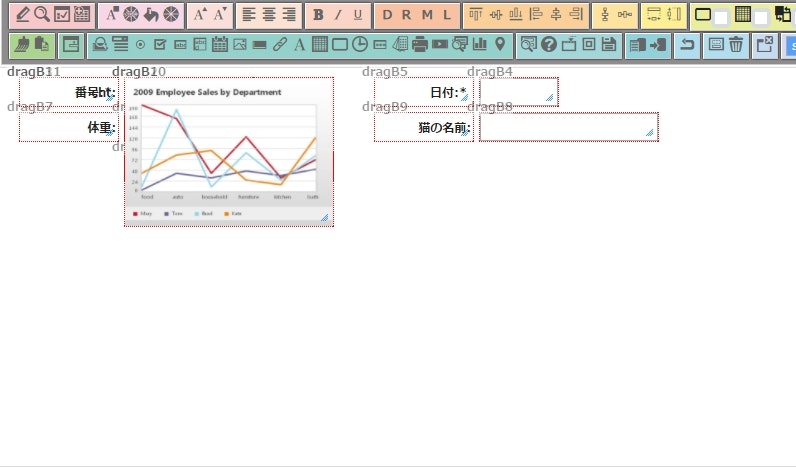Viewport: 796px width, 467px height.
Task: Distribute elements vertically
Action: tap(605, 15)
